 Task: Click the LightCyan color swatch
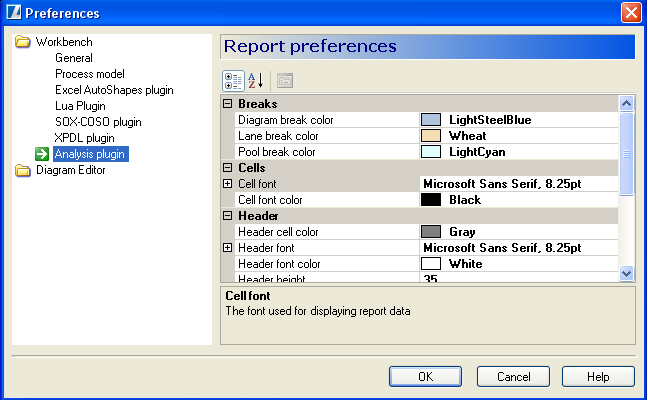[431, 152]
